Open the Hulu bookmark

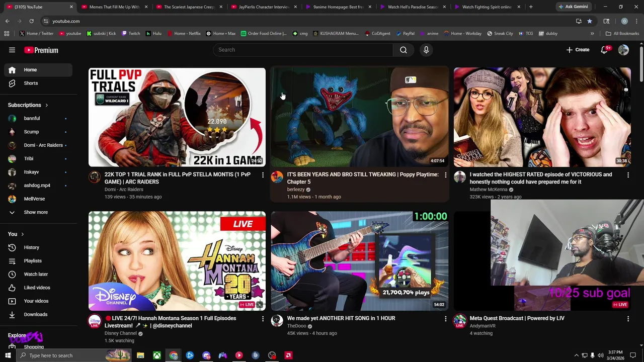[153, 33]
